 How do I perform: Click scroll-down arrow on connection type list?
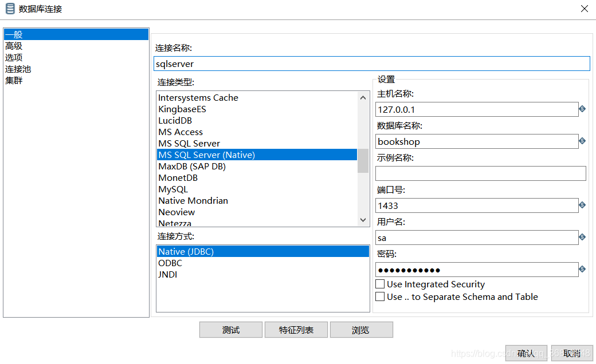363,219
